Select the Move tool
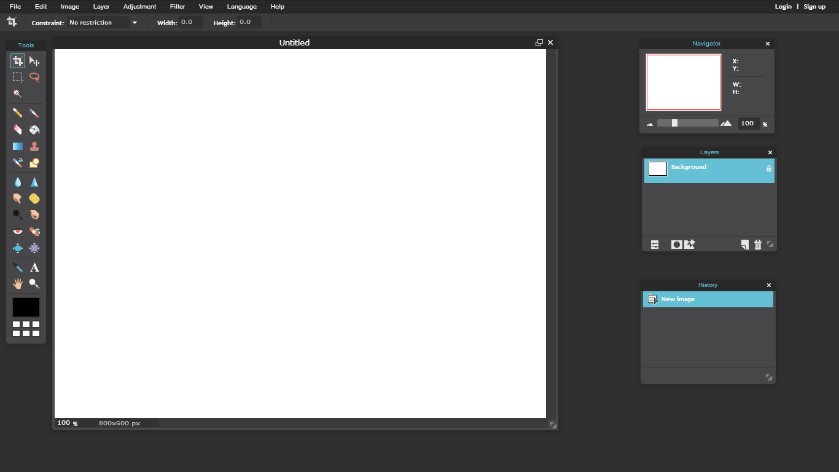 pyautogui.click(x=34, y=61)
